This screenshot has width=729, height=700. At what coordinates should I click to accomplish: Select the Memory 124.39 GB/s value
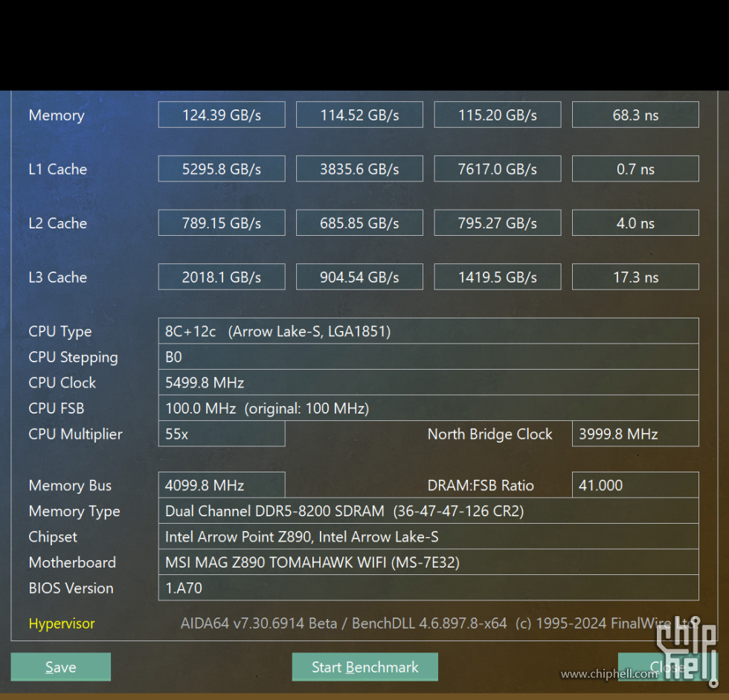[222, 115]
